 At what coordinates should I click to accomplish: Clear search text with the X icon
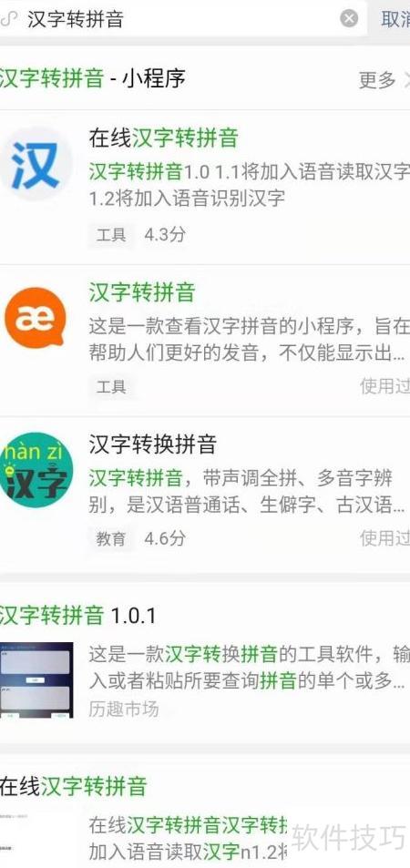click(x=348, y=19)
